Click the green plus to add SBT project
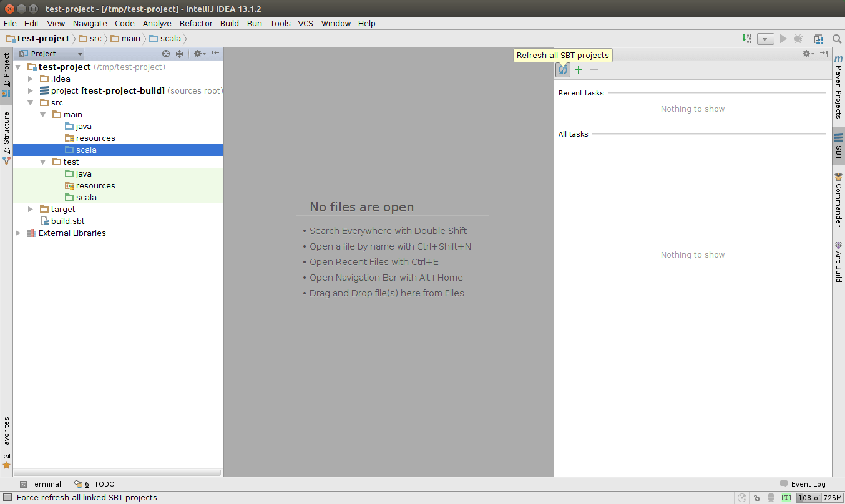The image size is (845, 504). pos(579,70)
